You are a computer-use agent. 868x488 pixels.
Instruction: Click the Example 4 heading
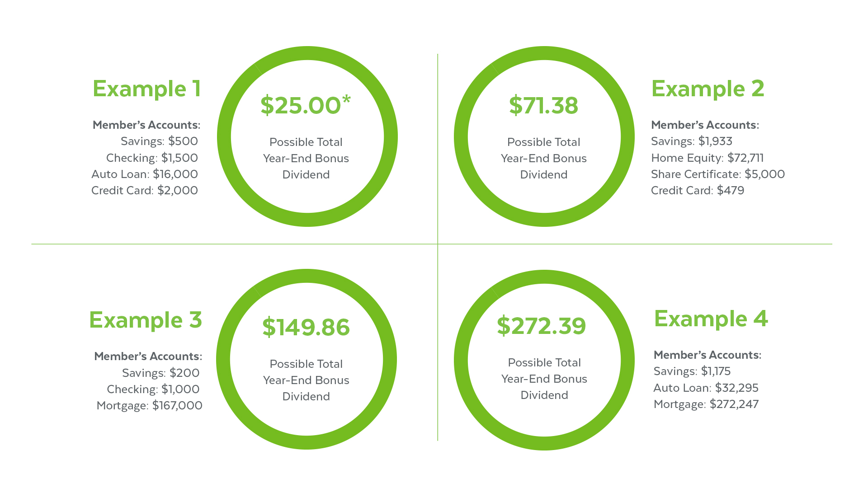pyautogui.click(x=711, y=319)
